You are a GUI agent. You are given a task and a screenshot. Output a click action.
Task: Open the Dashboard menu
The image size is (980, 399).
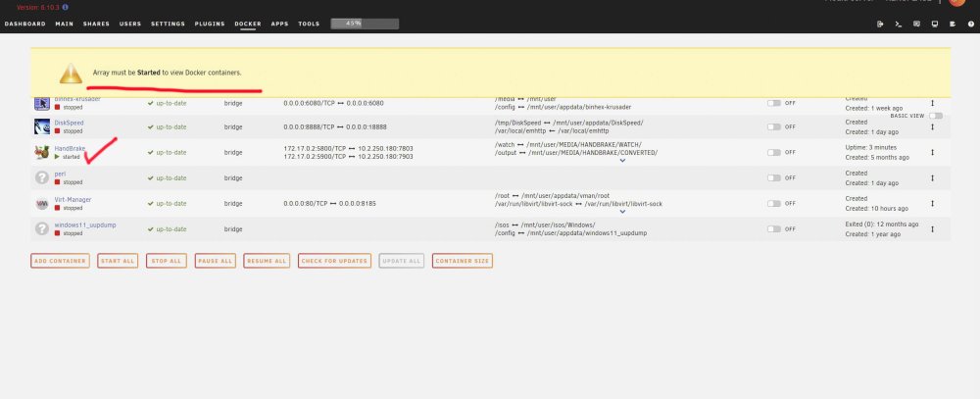coord(25,24)
